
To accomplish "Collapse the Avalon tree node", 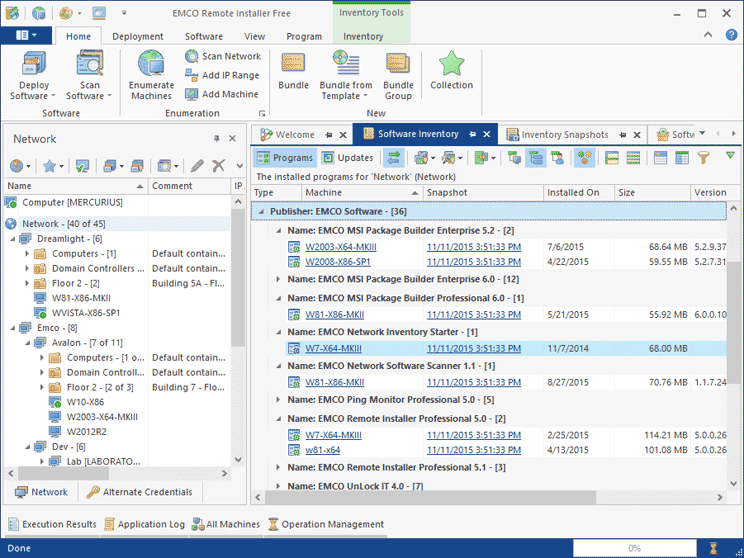I will coord(27,343).
